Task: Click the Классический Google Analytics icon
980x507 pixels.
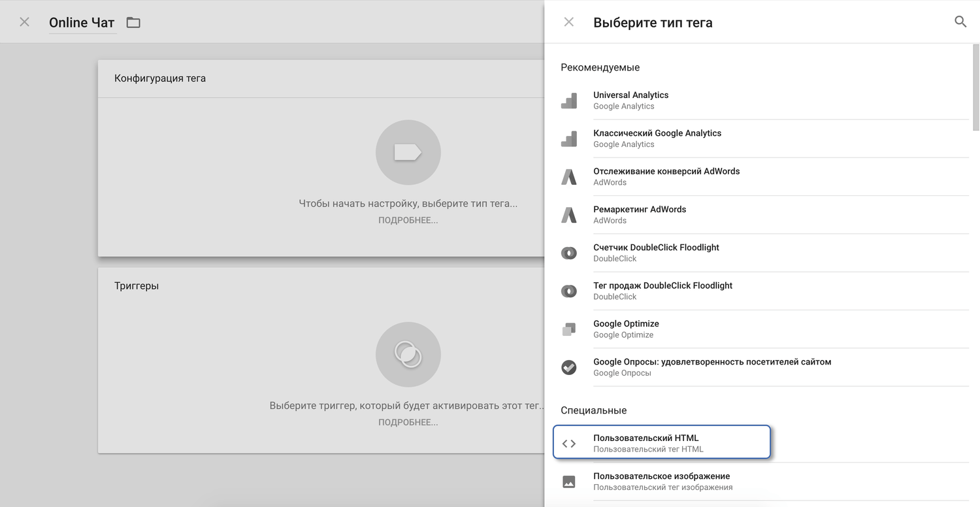Action: coord(569,139)
